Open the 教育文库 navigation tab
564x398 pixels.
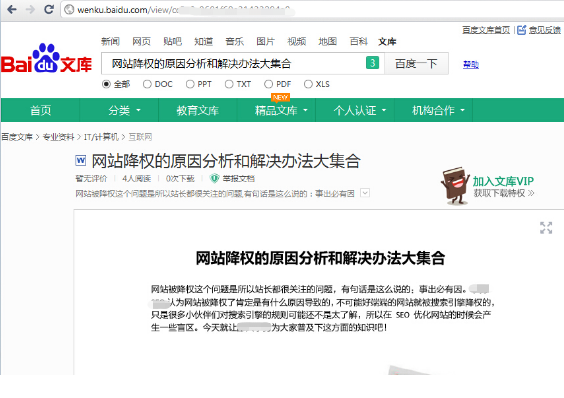click(x=197, y=110)
